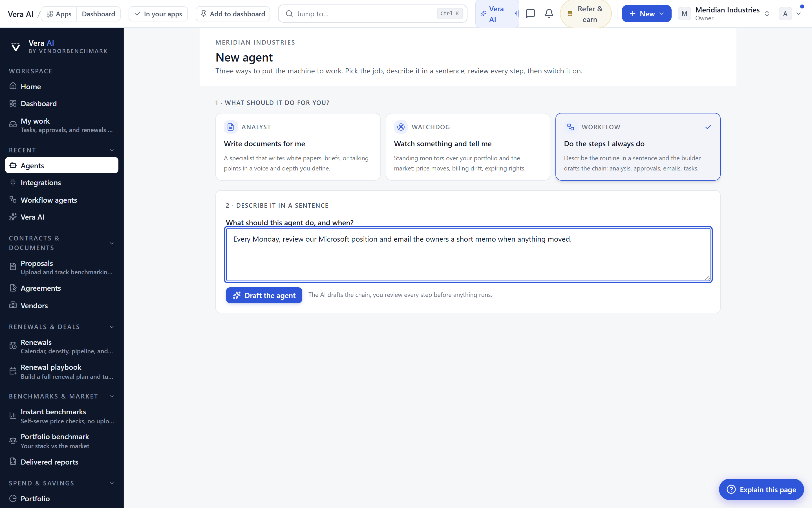
Task: Open Instant benchmarks from sidebar
Action: 62,416
